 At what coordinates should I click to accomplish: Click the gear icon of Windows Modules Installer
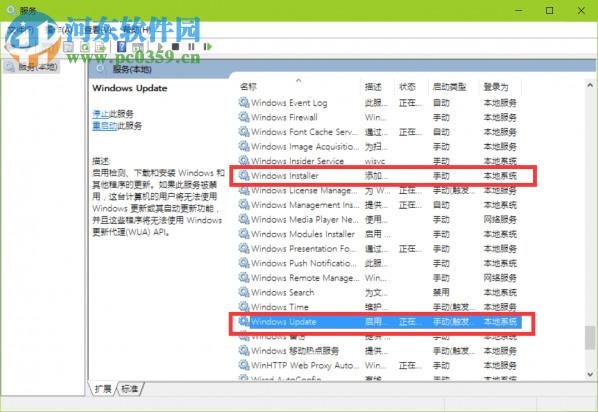click(x=244, y=233)
